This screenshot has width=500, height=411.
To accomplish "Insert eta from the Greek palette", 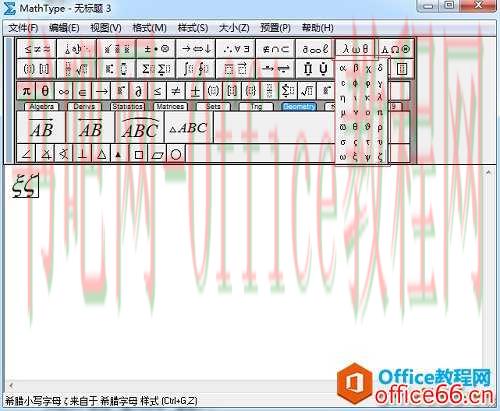I will (343, 98).
